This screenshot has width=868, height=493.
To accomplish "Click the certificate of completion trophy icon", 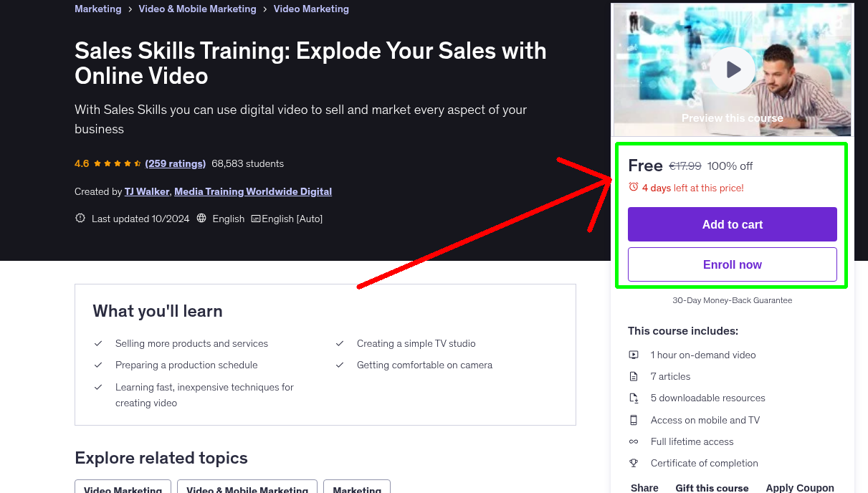I will 634,463.
